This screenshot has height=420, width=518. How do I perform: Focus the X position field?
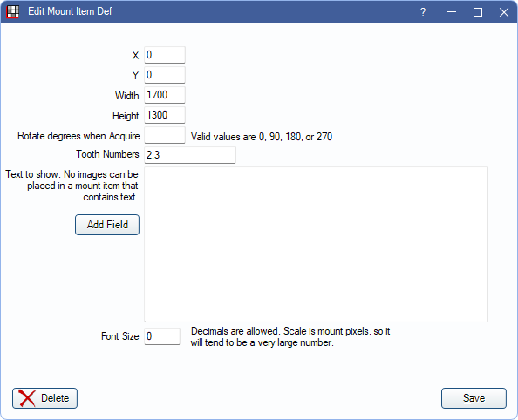click(165, 55)
